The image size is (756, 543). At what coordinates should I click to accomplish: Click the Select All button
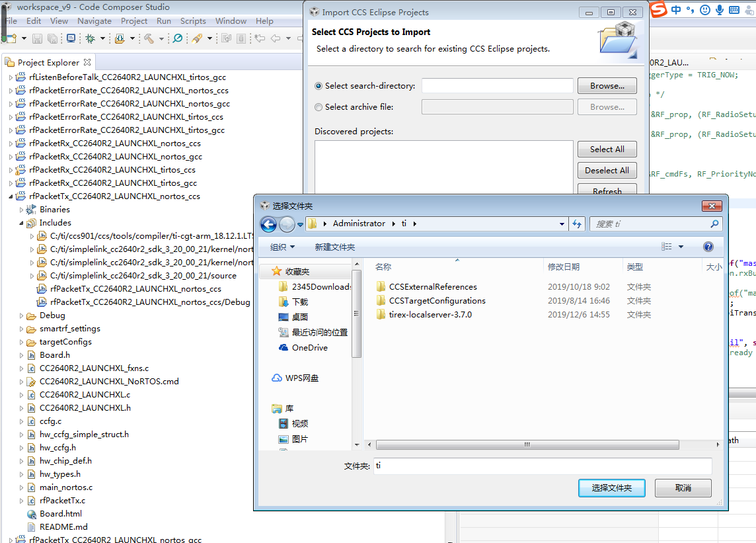point(607,149)
